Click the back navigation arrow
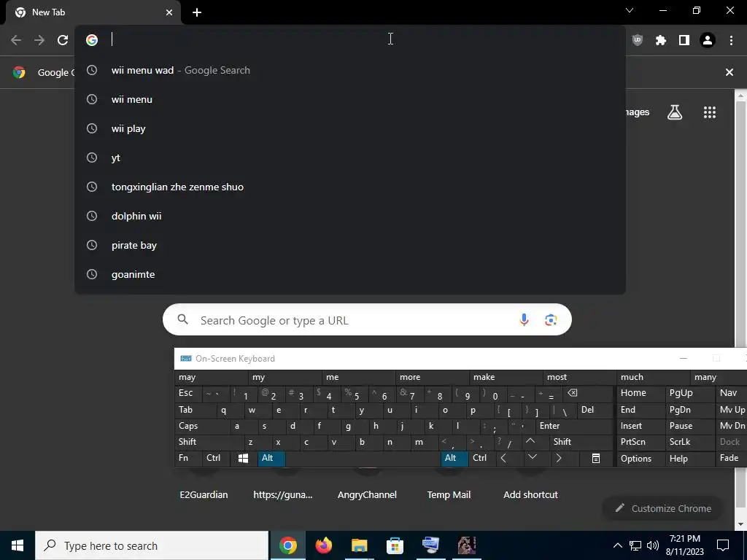This screenshot has height=560, width=747. click(16, 40)
